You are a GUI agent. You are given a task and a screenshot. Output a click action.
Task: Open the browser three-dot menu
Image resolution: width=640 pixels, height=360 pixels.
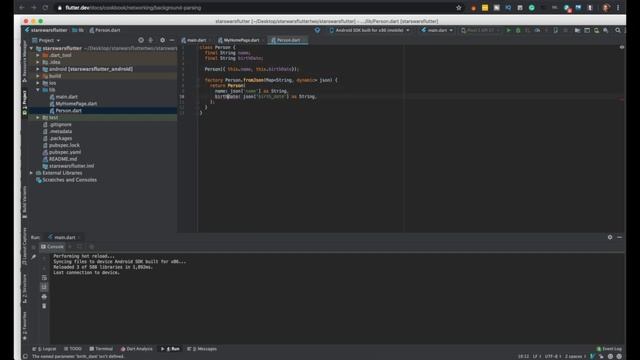[618, 8]
